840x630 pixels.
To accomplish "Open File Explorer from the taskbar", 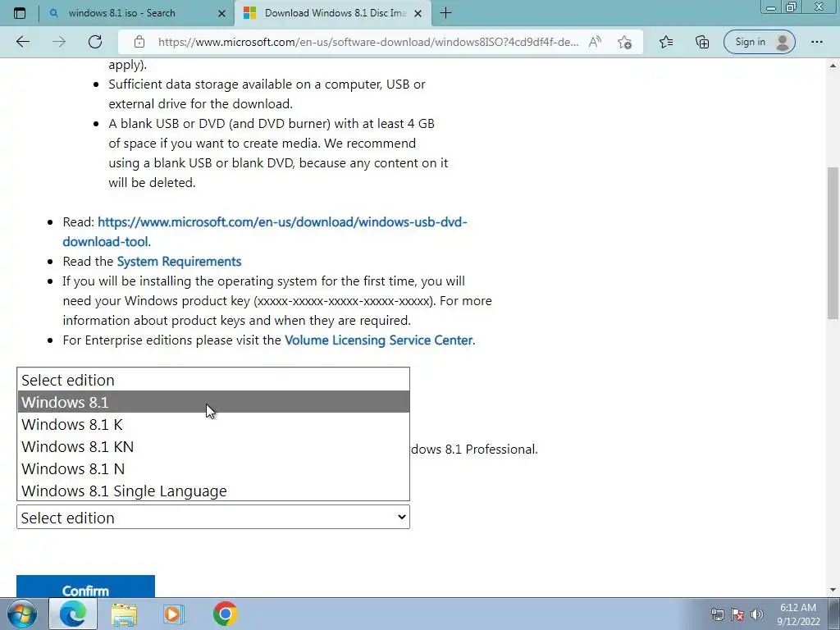I will point(124,614).
